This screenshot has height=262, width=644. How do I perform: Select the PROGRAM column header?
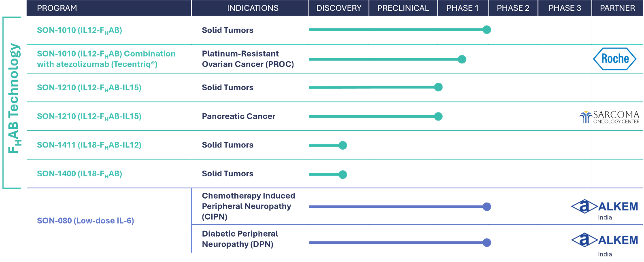tap(57, 8)
